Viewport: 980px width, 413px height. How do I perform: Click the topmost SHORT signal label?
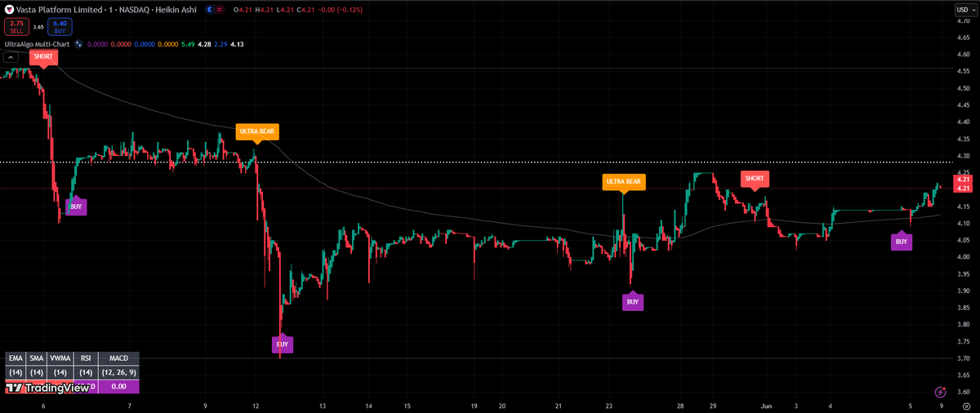[x=43, y=57]
